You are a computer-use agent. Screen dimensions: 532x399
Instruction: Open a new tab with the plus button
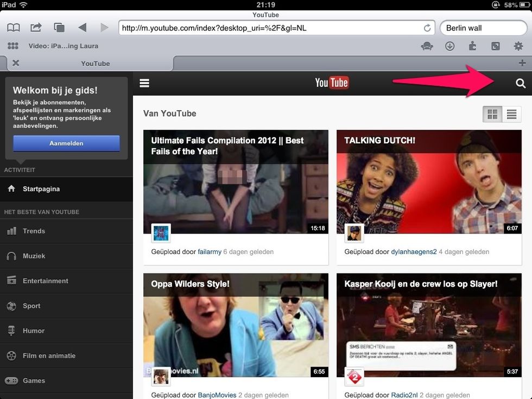pyautogui.click(x=522, y=64)
